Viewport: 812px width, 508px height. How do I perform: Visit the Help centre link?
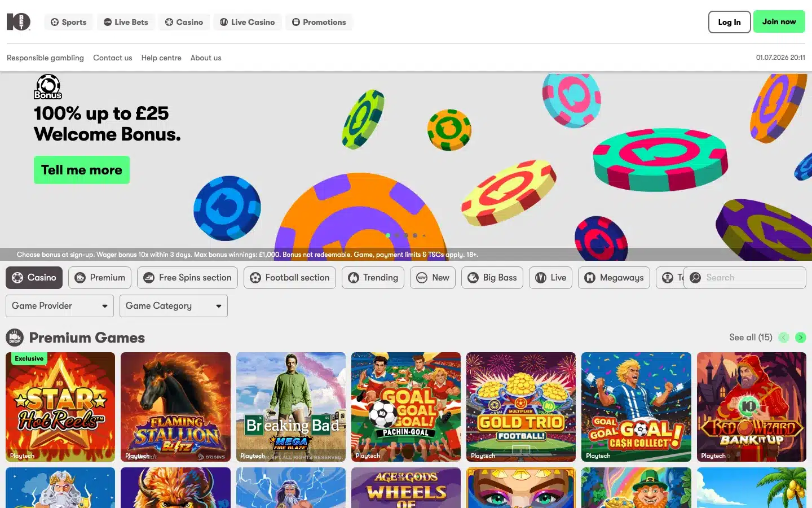161,58
